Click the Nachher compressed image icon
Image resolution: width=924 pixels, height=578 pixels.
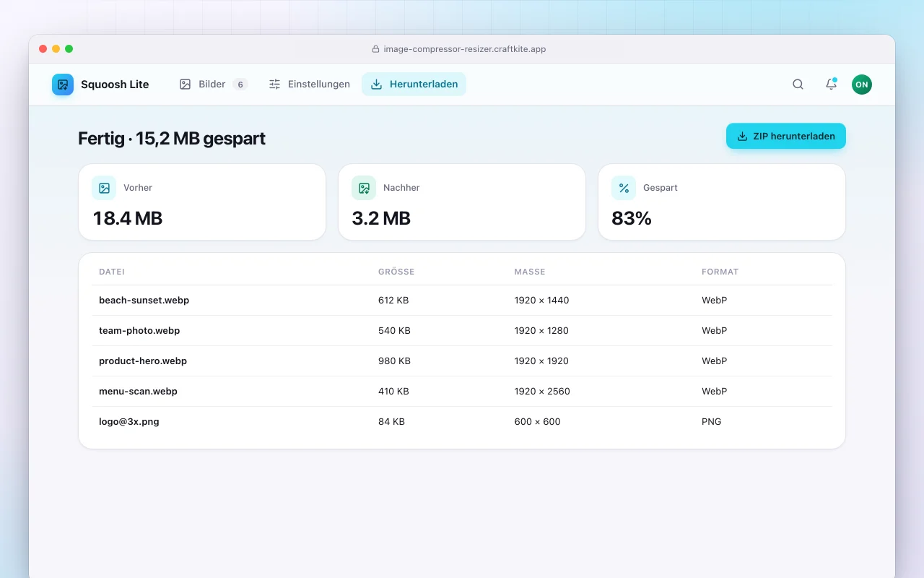[364, 188]
